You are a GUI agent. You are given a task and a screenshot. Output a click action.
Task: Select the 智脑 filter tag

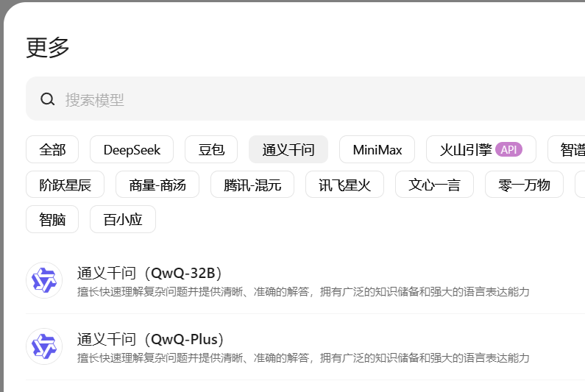[52, 219]
